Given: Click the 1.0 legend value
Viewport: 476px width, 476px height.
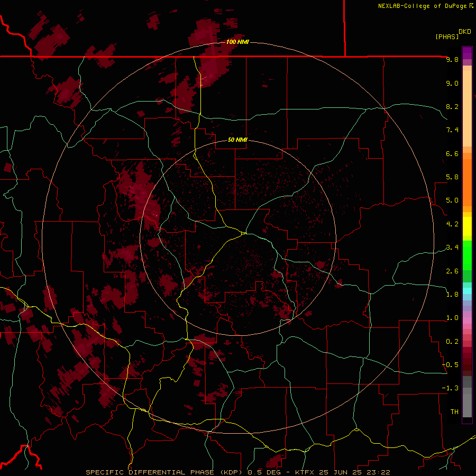Looking at the screenshot, I should pos(452,318).
